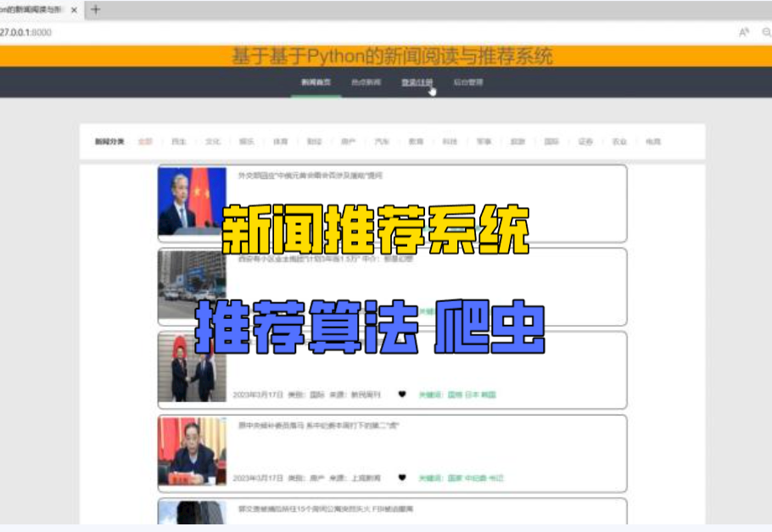Open the partially visible bottom news thumbnail
The image size is (772, 532).
coord(192,512)
